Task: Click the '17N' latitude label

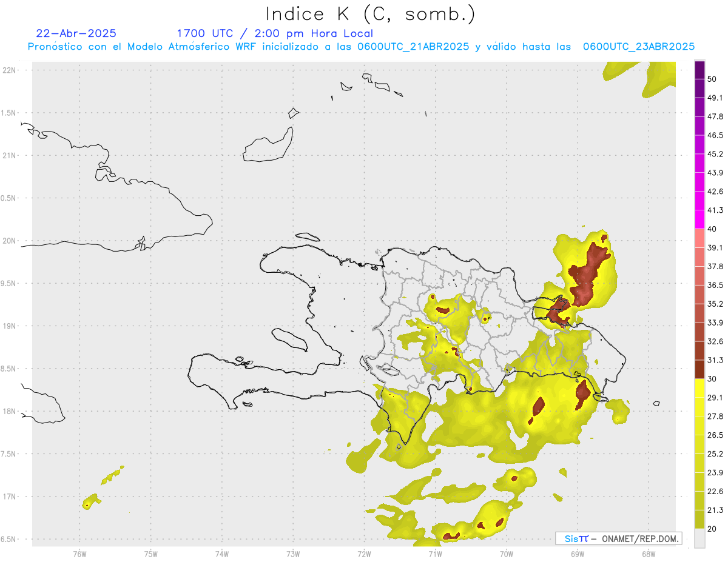Action: pyautogui.click(x=8, y=497)
